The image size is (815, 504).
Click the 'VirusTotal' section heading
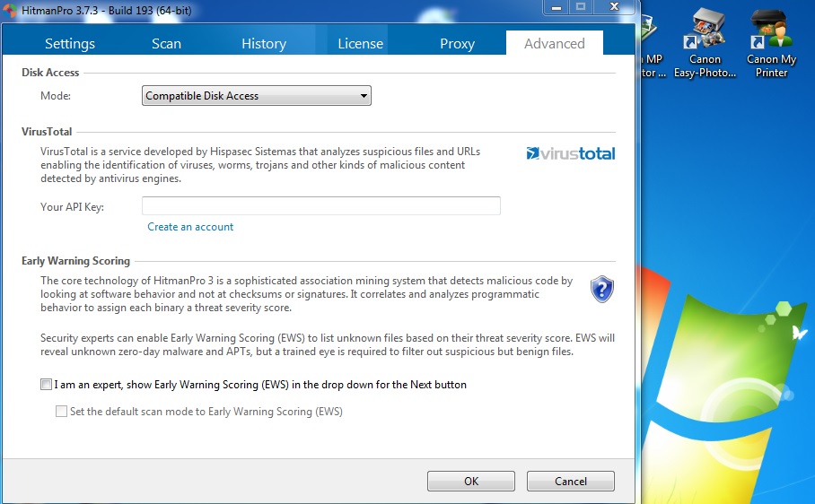click(47, 132)
